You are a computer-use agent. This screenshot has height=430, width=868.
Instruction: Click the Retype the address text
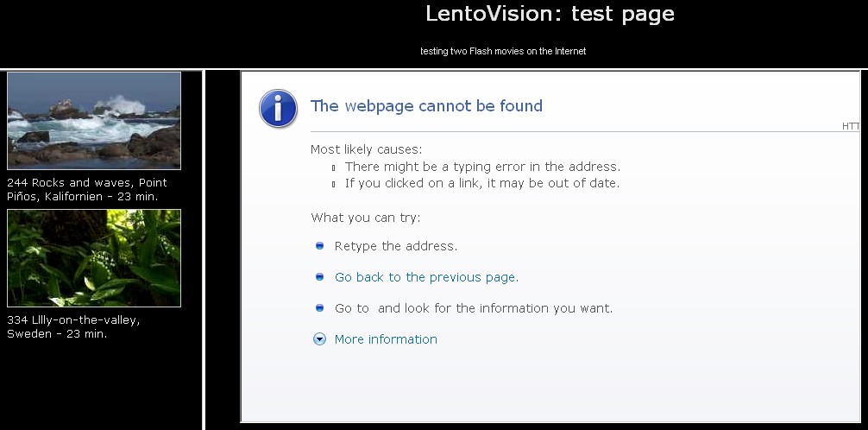396,246
